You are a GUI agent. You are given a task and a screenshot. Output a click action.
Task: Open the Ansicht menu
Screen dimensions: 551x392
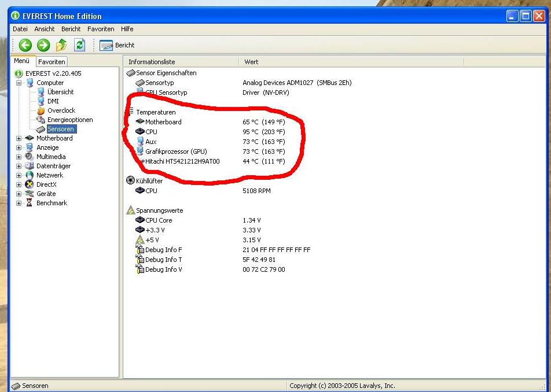[44, 29]
